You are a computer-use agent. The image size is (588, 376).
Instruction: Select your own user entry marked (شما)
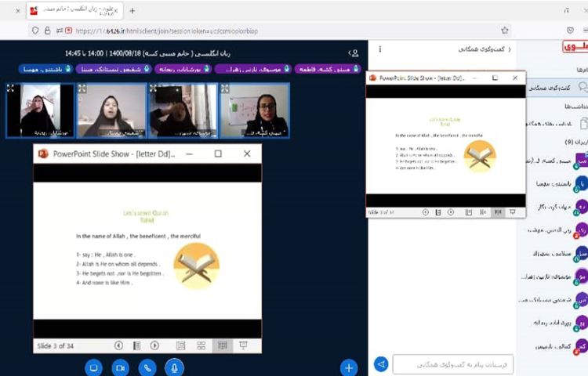557,161
